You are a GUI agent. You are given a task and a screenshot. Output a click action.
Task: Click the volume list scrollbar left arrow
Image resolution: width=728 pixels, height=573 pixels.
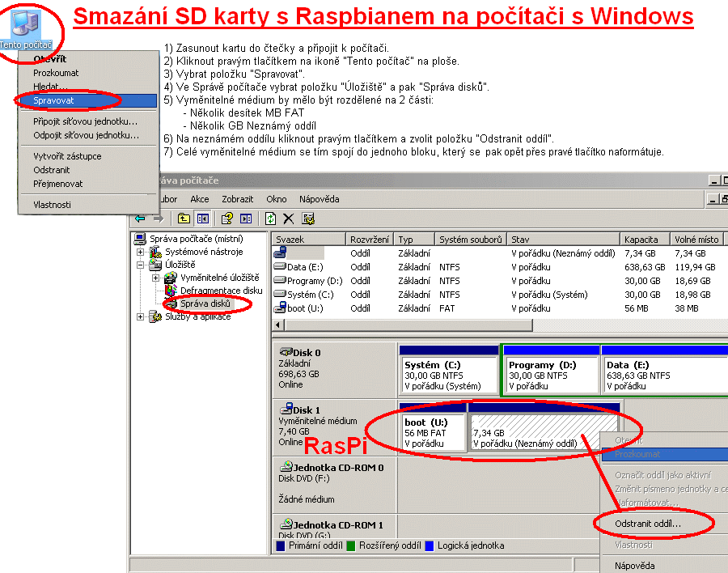[278, 325]
